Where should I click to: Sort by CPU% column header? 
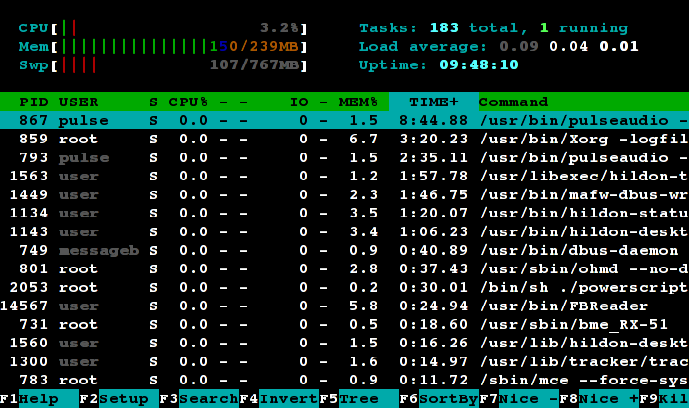188,102
